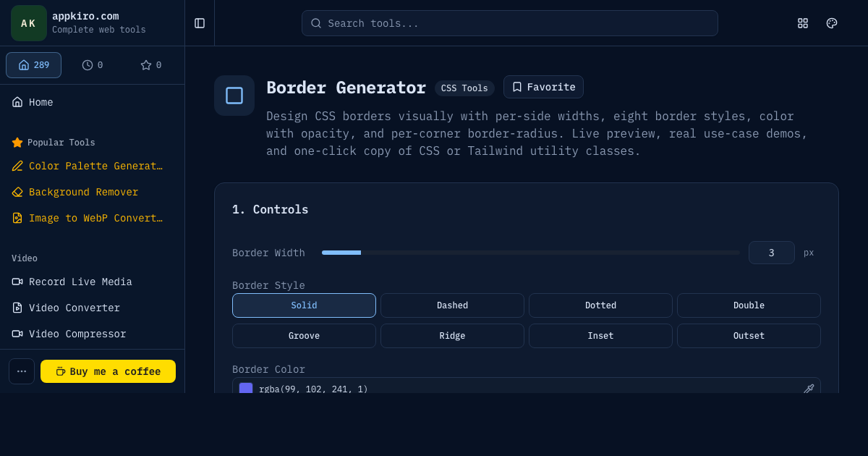Screen dimensions: 868x456
Task: Select Ridge border style
Action: point(452,336)
